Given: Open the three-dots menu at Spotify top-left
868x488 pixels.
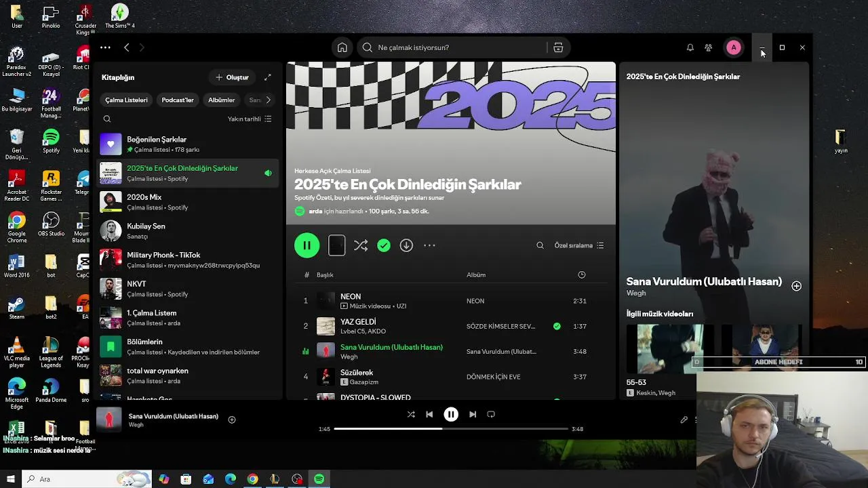Looking at the screenshot, I should click(105, 47).
